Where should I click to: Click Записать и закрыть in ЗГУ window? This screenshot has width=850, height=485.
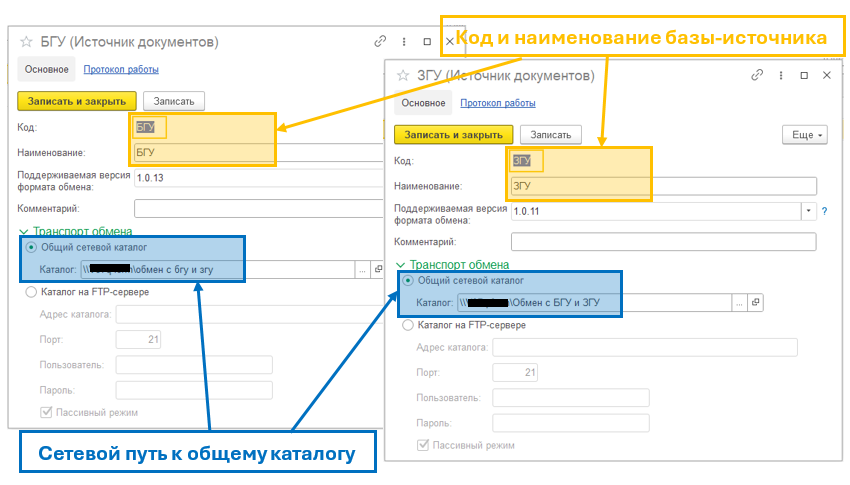pos(453,135)
